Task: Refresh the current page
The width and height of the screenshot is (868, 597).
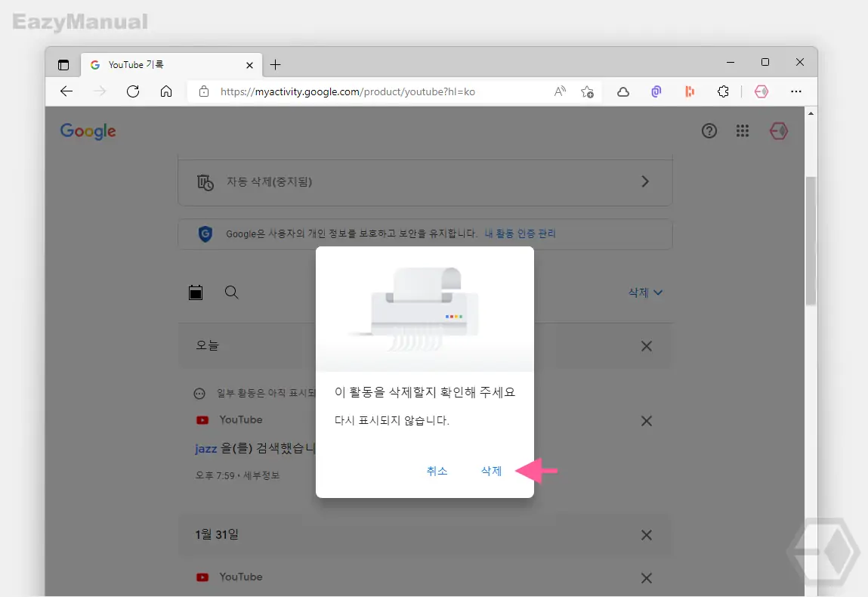Action: (133, 91)
